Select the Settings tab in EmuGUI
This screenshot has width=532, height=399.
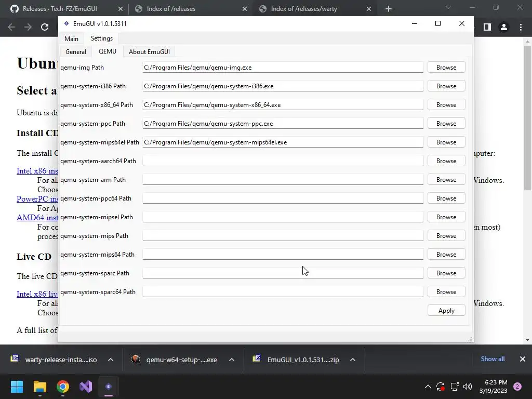101,38
